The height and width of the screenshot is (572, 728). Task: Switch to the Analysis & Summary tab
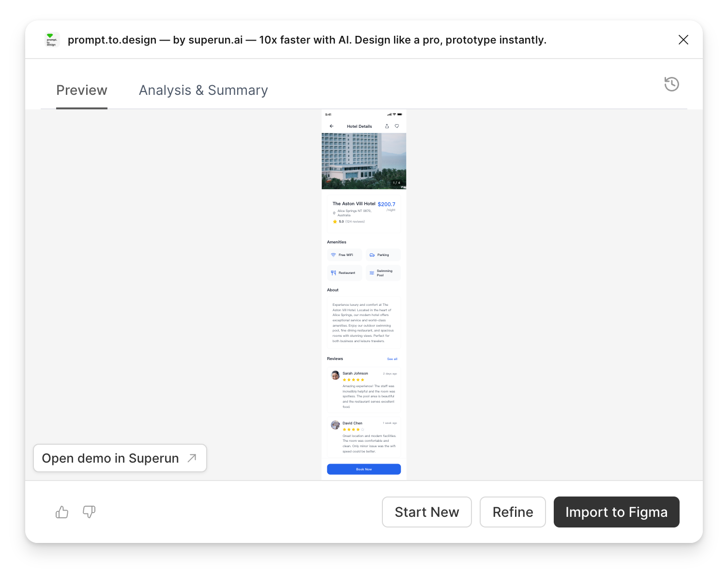click(x=203, y=90)
